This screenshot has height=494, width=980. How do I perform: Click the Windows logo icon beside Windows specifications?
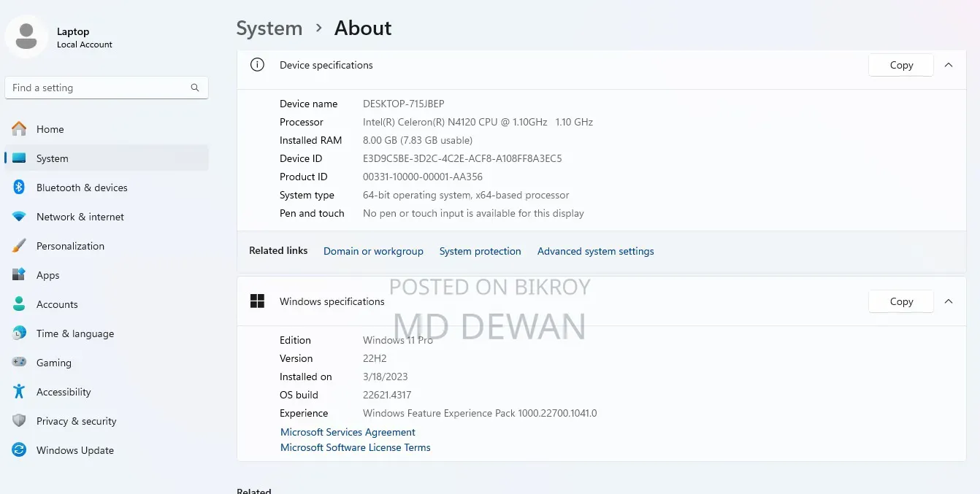257,301
